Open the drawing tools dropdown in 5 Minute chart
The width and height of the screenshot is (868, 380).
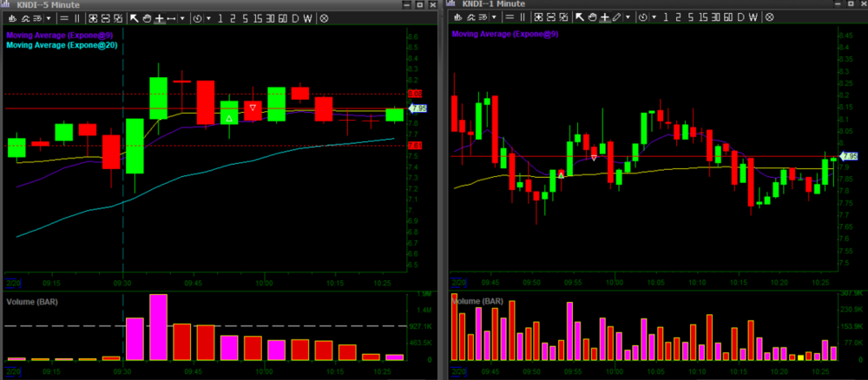[x=183, y=17]
